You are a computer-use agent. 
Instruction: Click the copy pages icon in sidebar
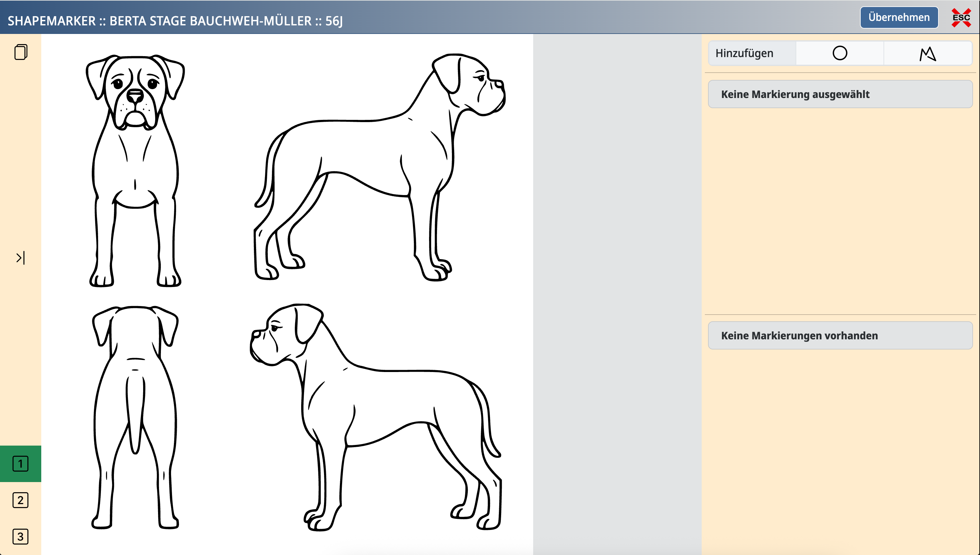(x=21, y=52)
